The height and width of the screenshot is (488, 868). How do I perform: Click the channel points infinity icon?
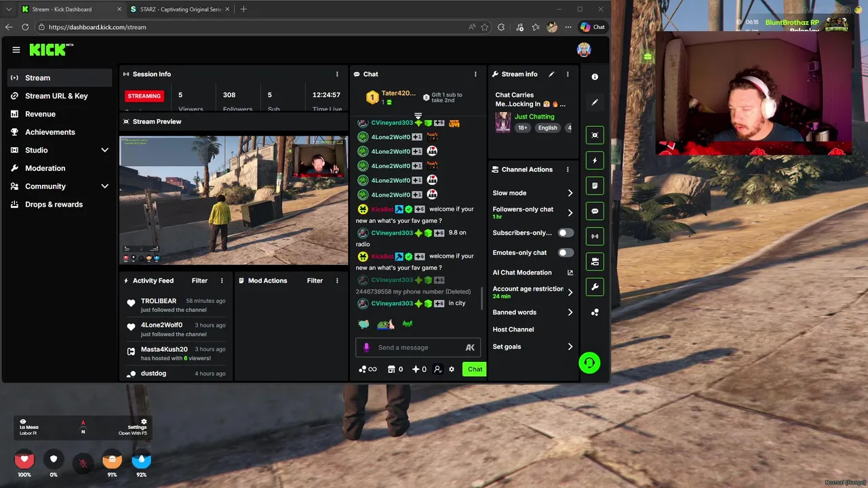[x=368, y=369]
